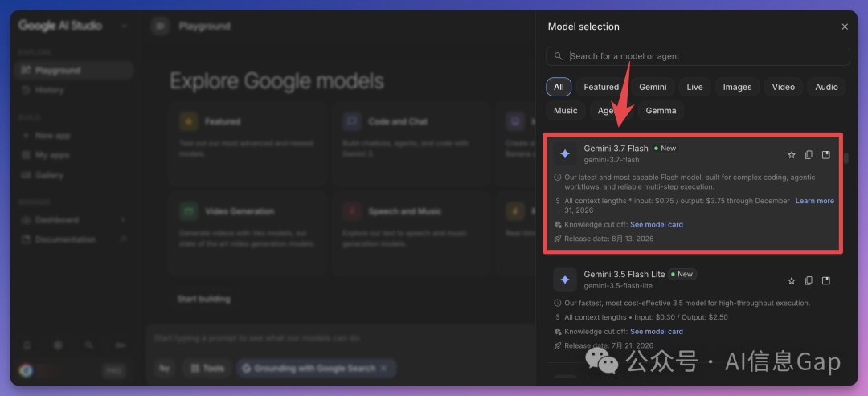Star Gemini 3.7 Flash as a favorite
The height and width of the screenshot is (396, 868).
point(792,155)
